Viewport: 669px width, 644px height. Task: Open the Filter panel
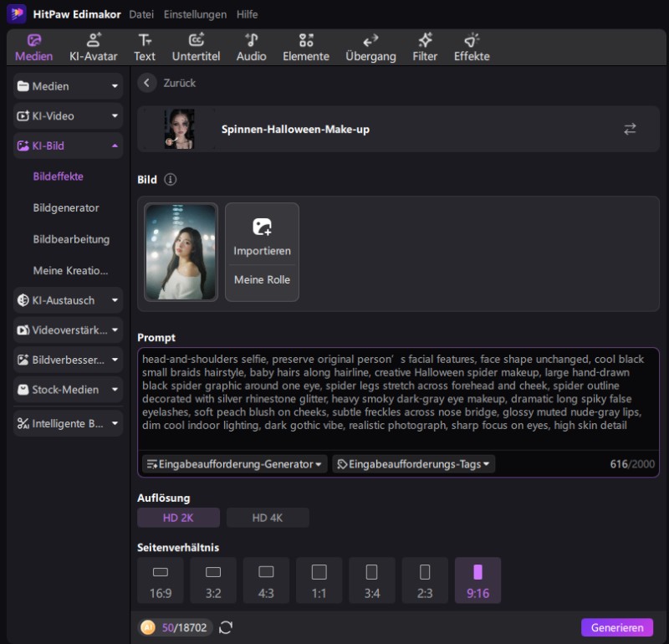tap(425, 48)
